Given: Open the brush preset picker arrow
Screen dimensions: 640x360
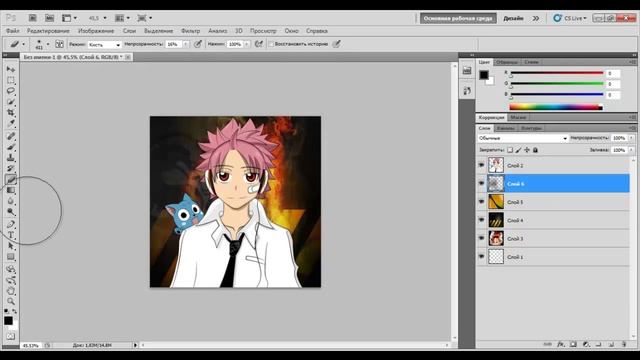Looking at the screenshot, I should tap(48, 44).
